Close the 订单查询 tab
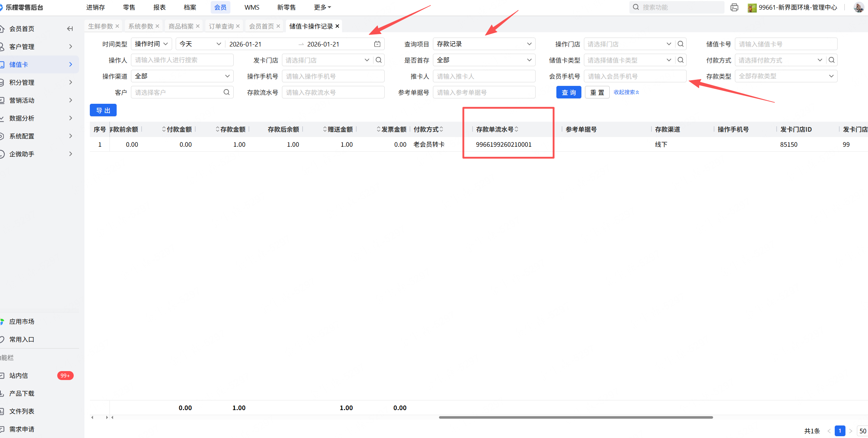The width and height of the screenshot is (868, 438). 238,26
